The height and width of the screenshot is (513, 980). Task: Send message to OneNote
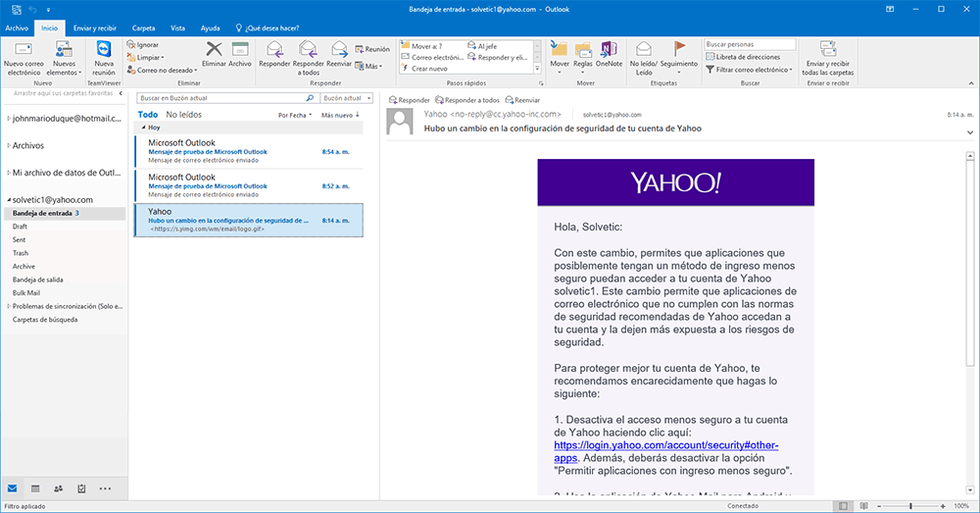pyautogui.click(x=609, y=54)
